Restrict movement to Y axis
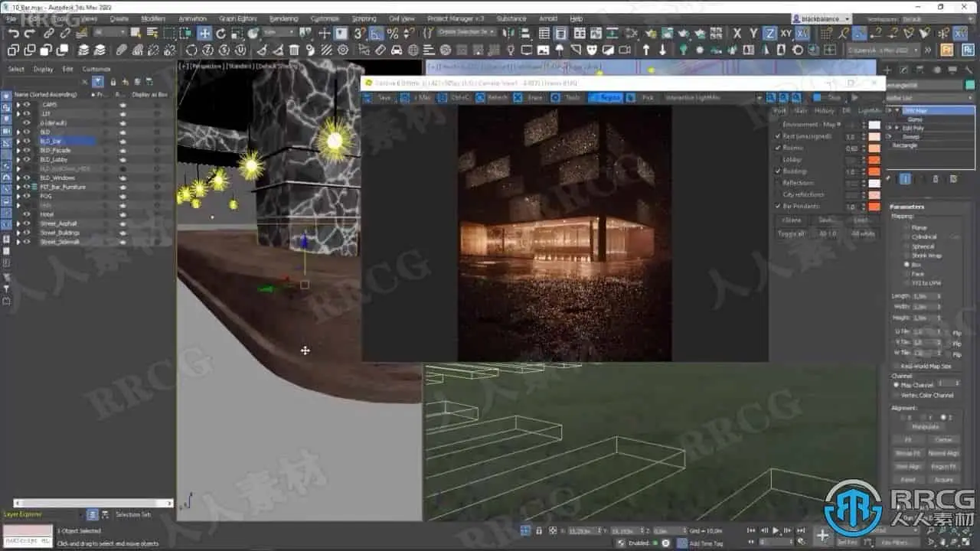Image resolution: width=980 pixels, height=551 pixels. (x=753, y=33)
